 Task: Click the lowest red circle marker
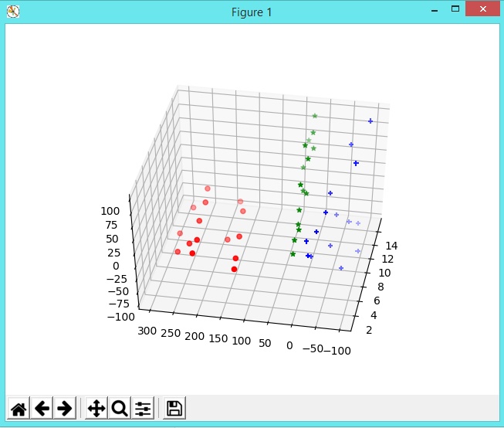click(x=234, y=269)
